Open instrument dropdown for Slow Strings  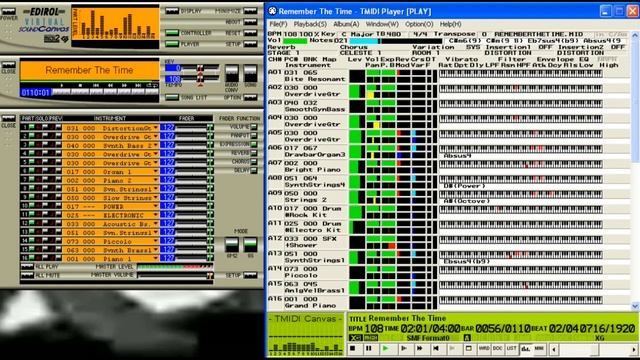click(155, 198)
